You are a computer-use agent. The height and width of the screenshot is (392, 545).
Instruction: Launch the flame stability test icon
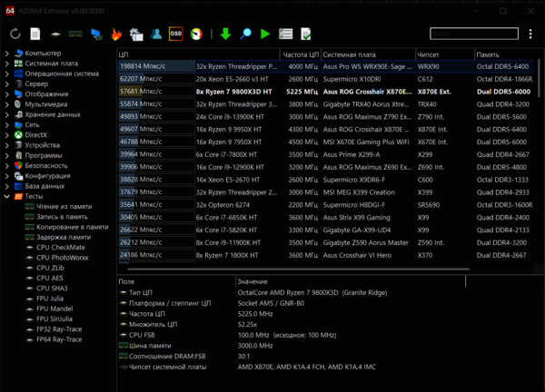click(116, 34)
